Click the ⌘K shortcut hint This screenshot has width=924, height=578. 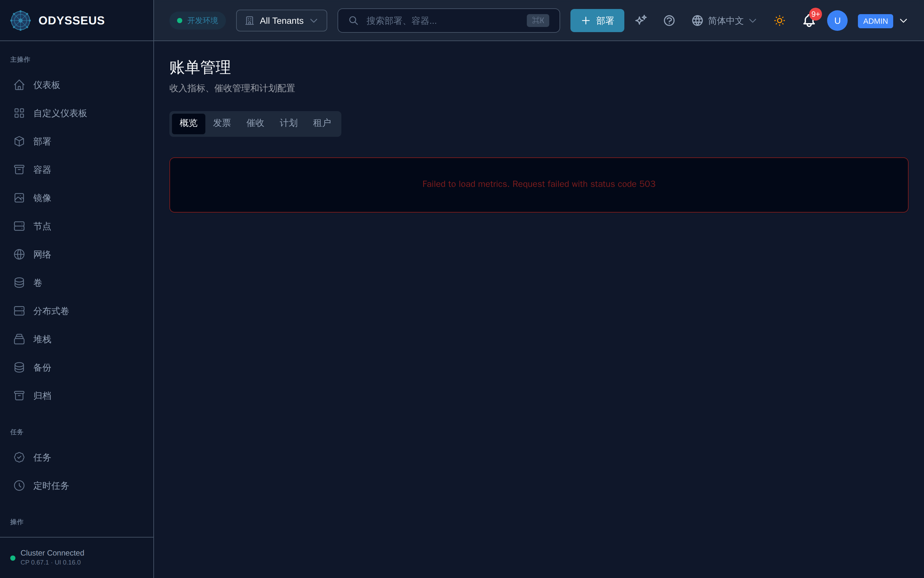pos(538,21)
